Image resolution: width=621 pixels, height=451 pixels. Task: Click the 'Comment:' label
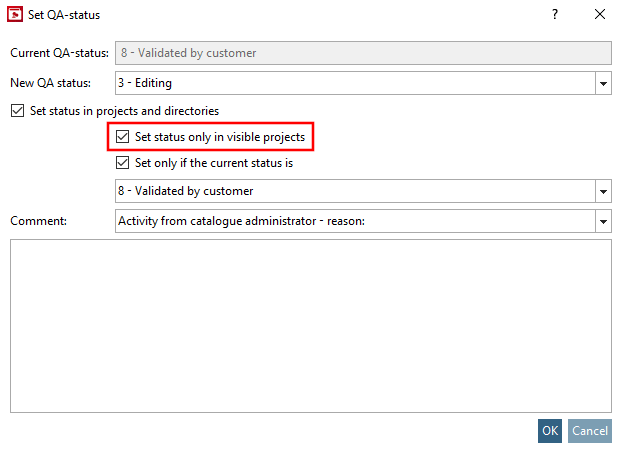38,220
